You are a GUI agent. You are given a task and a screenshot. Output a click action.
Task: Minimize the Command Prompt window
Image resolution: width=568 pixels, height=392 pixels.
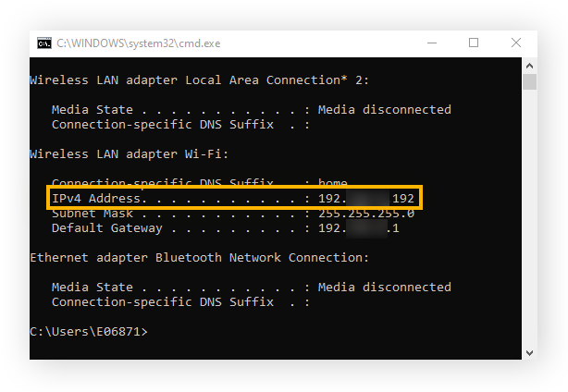[433, 43]
